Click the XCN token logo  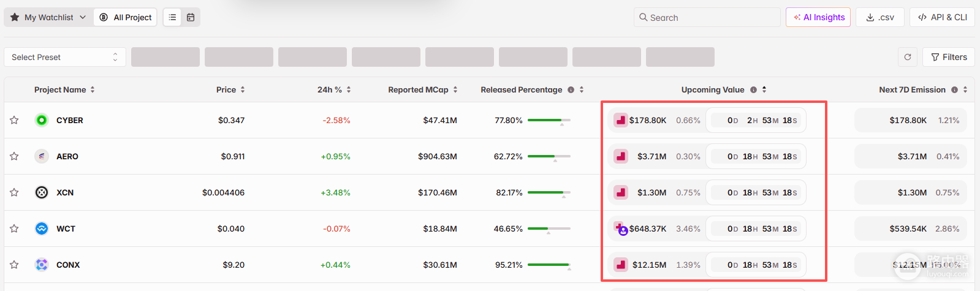coord(42,192)
